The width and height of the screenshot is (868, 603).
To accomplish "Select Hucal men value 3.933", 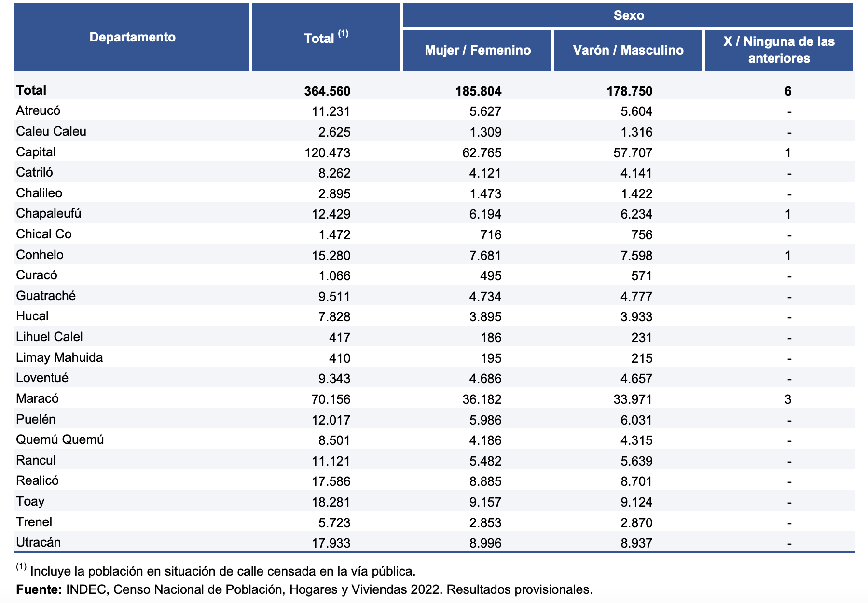I will point(636,317).
